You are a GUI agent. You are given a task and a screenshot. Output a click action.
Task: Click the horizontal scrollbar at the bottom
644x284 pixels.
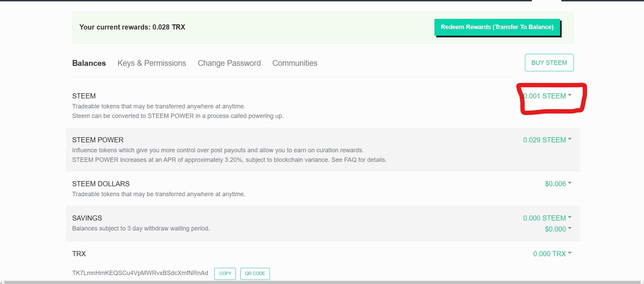tap(322, 282)
